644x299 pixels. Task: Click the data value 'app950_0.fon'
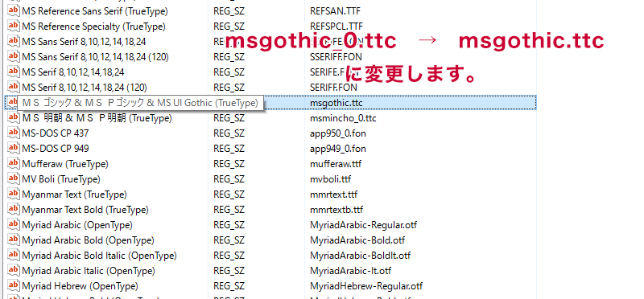pos(338,133)
